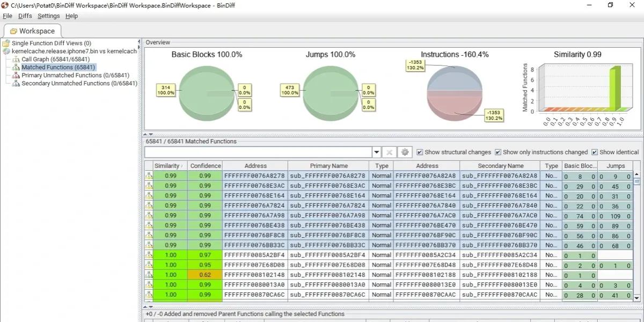Sort by Basic Blocks column header
The width and height of the screenshot is (644, 322).
580,166
